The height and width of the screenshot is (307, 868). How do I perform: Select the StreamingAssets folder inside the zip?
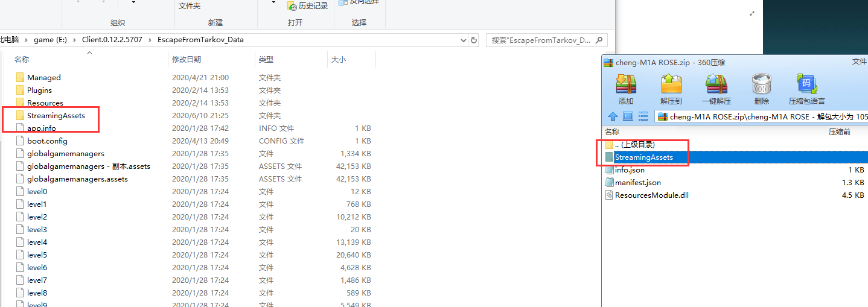[x=643, y=157]
